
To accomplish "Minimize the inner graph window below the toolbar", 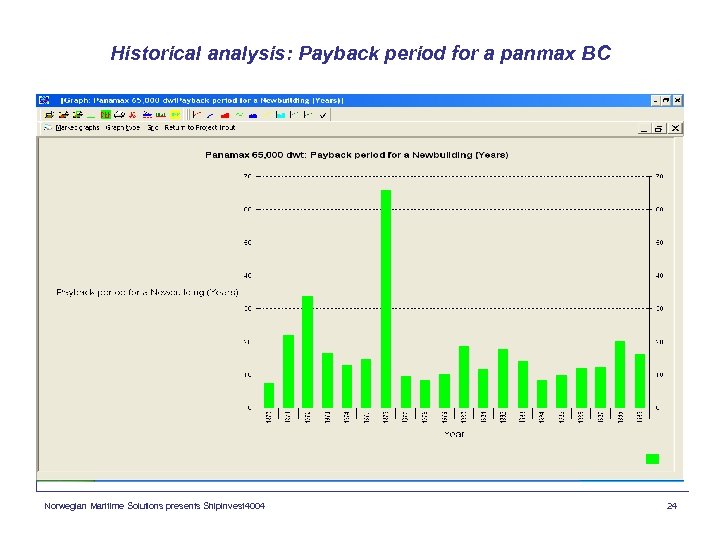I will point(644,129).
